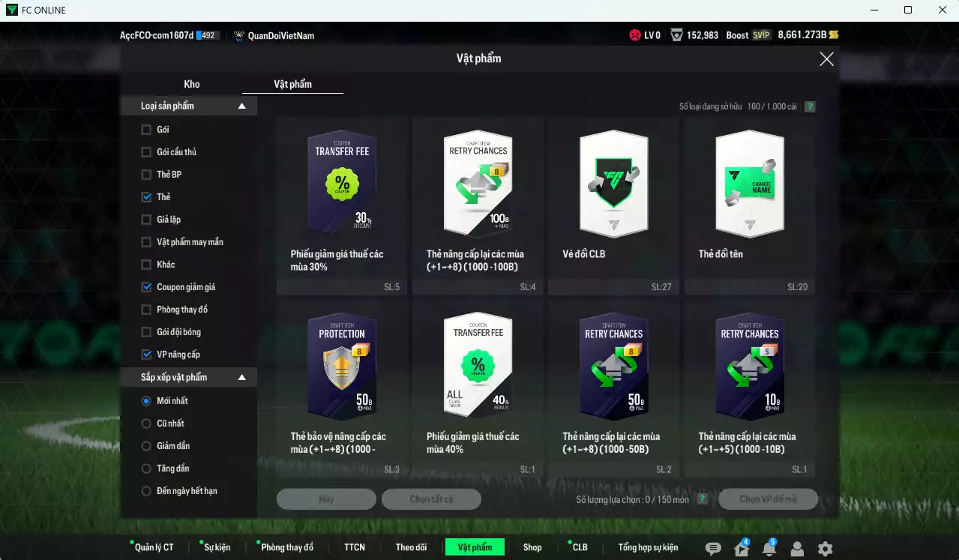This screenshot has width=959, height=560.
Task: Toggle the Gói checkbox
Action: pyautogui.click(x=146, y=130)
